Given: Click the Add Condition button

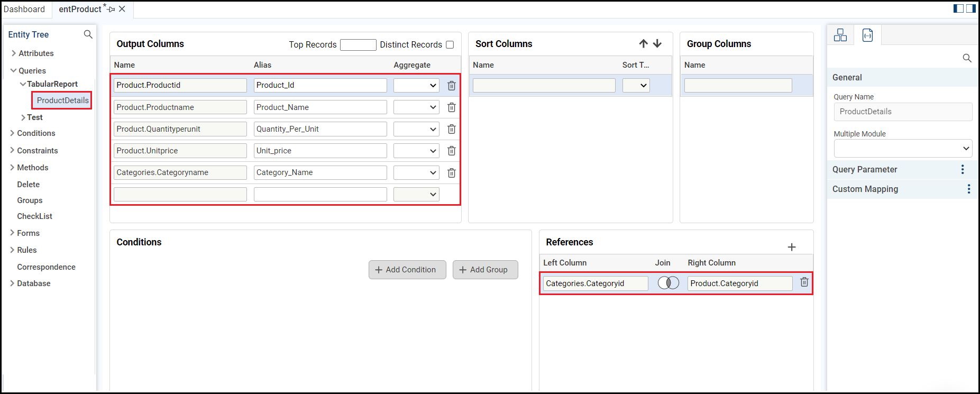Looking at the screenshot, I should coord(407,270).
